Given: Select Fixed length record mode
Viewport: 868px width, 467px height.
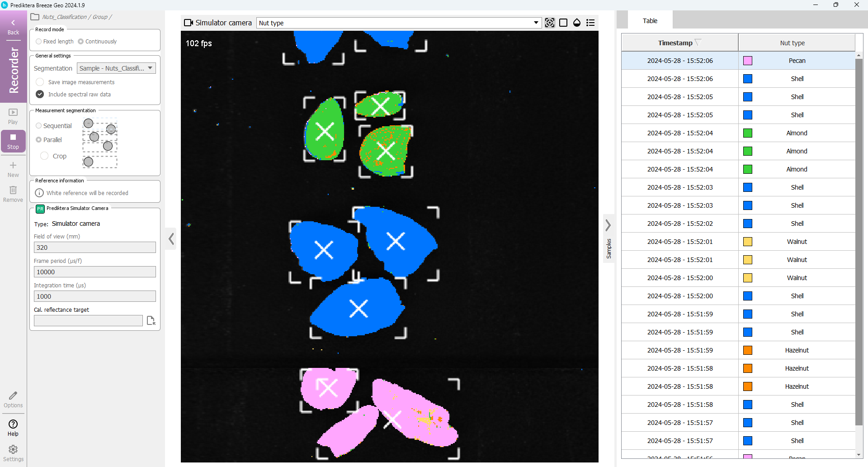Looking at the screenshot, I should (39, 42).
